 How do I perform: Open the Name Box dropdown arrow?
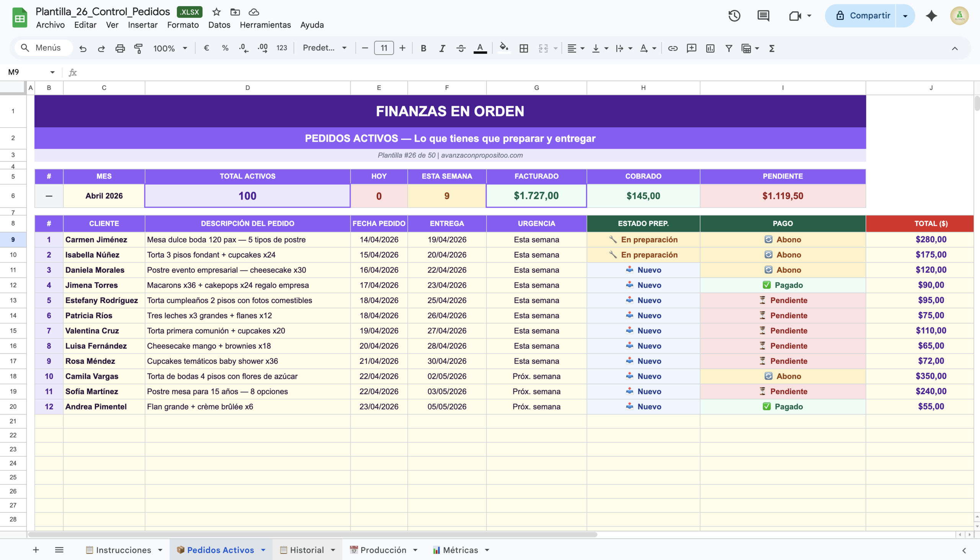point(52,72)
